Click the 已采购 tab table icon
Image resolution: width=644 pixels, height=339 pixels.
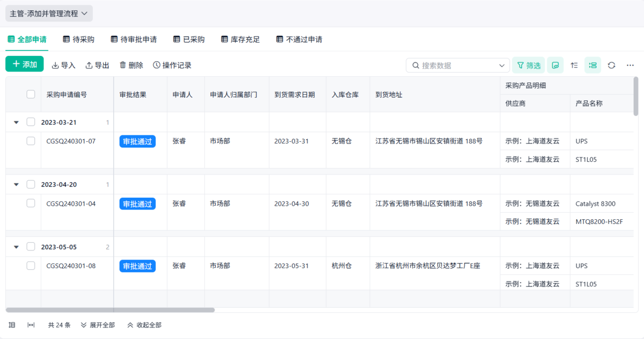(177, 39)
